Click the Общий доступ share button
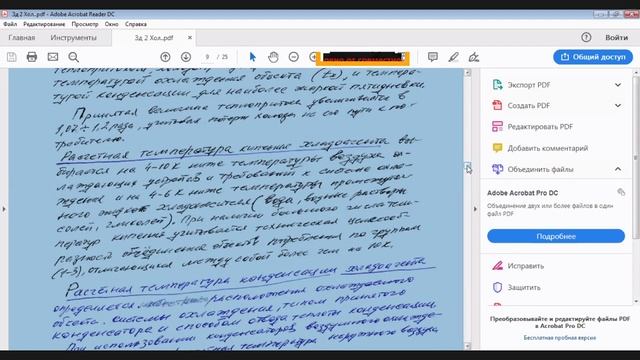 tap(593, 57)
